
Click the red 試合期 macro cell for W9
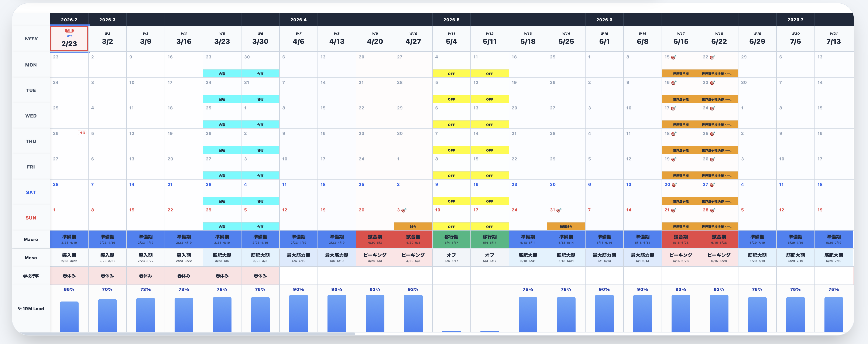point(375,239)
